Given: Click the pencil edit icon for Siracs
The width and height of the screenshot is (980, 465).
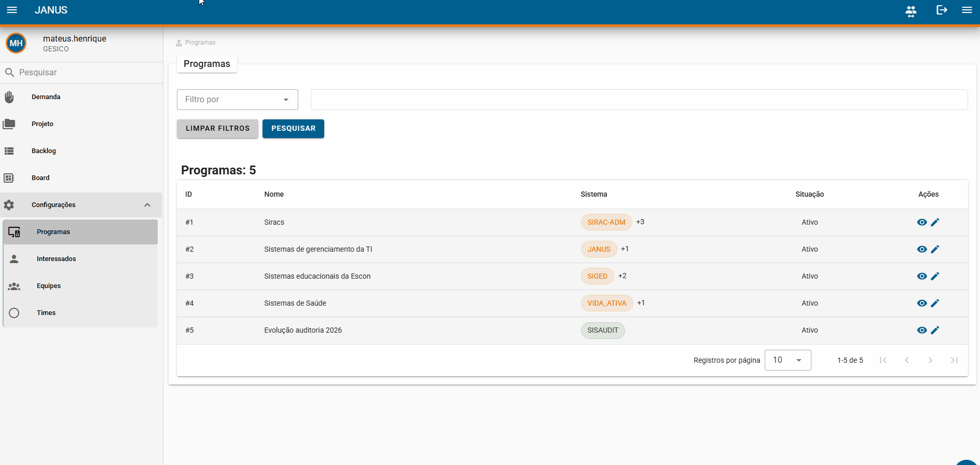Looking at the screenshot, I should pyautogui.click(x=935, y=222).
